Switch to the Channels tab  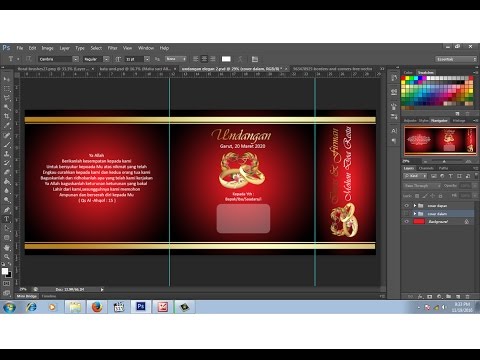pos(426,168)
